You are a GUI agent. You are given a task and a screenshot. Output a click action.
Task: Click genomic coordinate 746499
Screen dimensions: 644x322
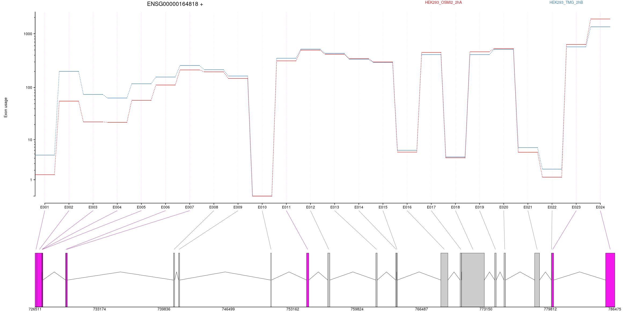pos(228,309)
